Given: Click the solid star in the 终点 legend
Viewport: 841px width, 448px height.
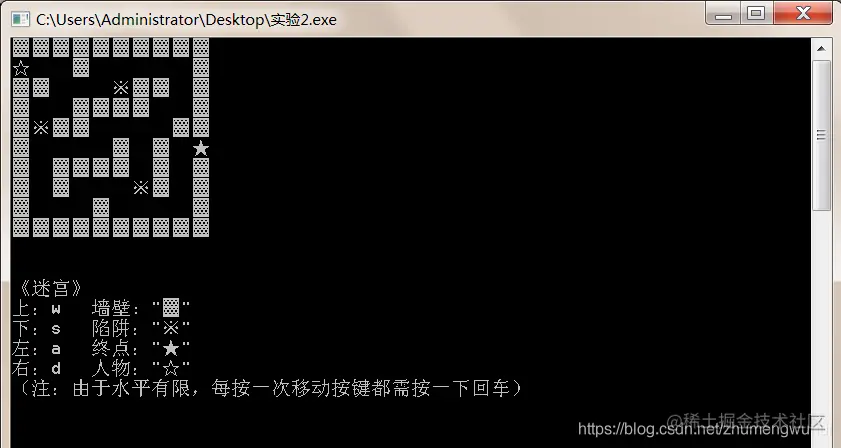Looking at the screenshot, I should pyautogui.click(x=171, y=348).
